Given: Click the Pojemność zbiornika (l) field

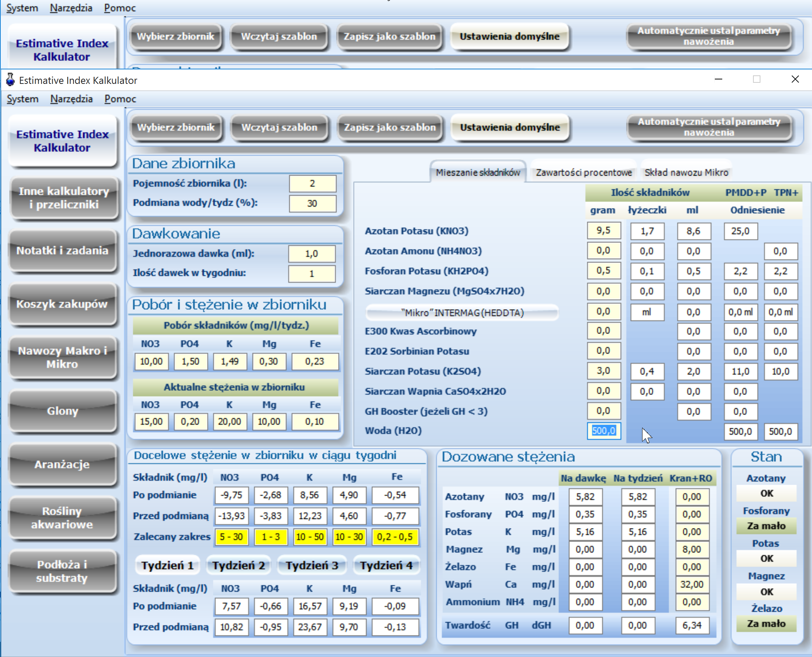Looking at the screenshot, I should click(x=312, y=183).
